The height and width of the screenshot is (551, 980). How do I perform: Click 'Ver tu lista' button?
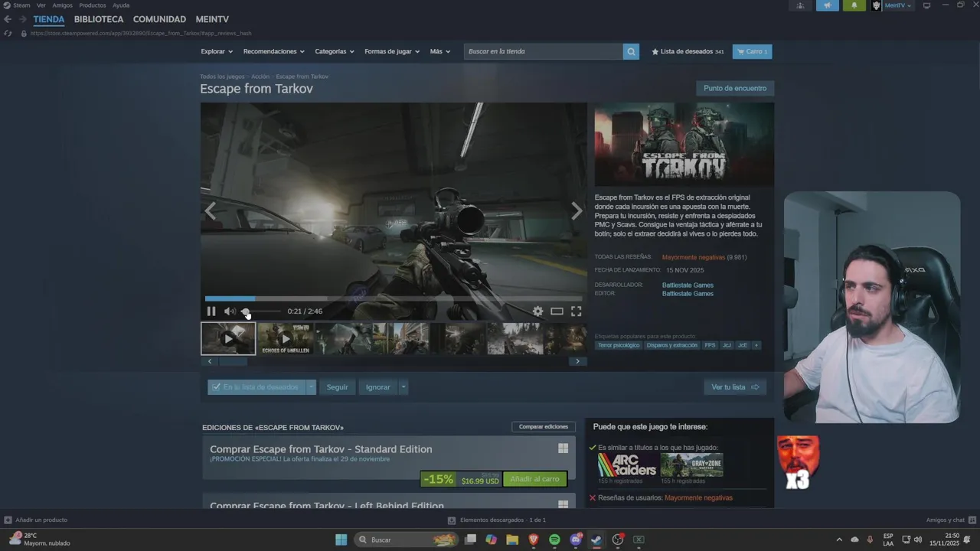tap(735, 387)
